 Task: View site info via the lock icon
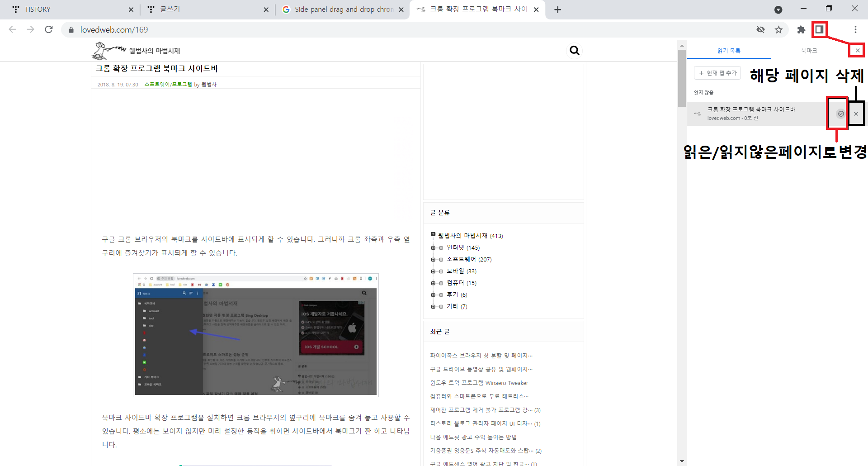(x=71, y=30)
